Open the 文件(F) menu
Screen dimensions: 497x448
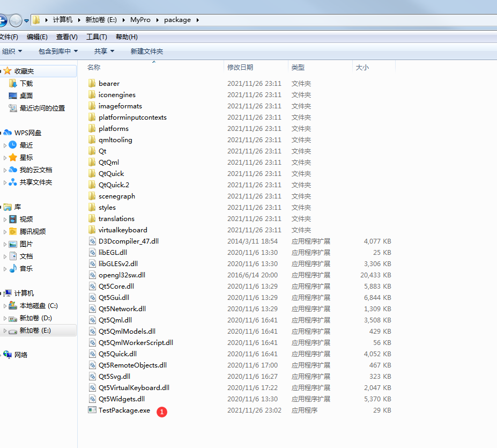pyautogui.click(x=9, y=37)
